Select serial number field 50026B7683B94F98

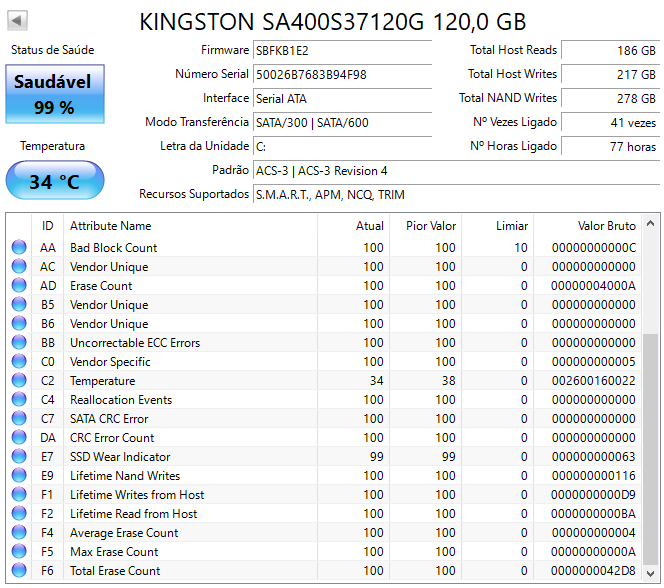[342, 75]
